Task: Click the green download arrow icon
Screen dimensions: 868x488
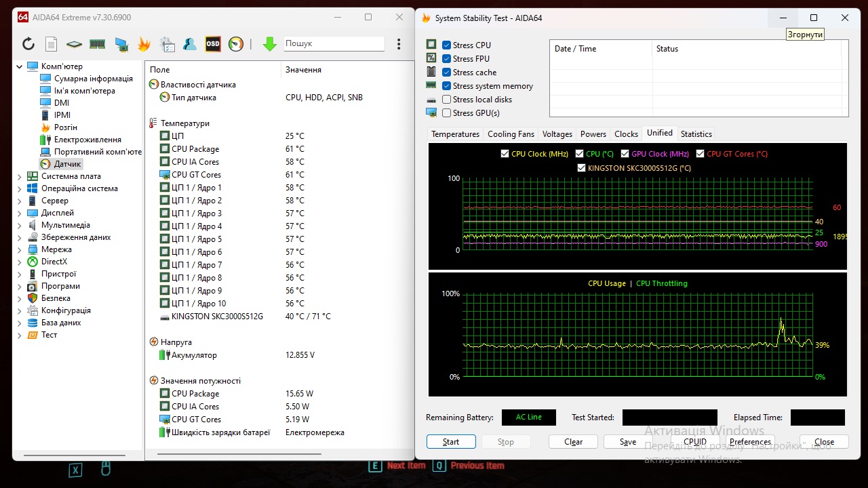Action: click(270, 44)
